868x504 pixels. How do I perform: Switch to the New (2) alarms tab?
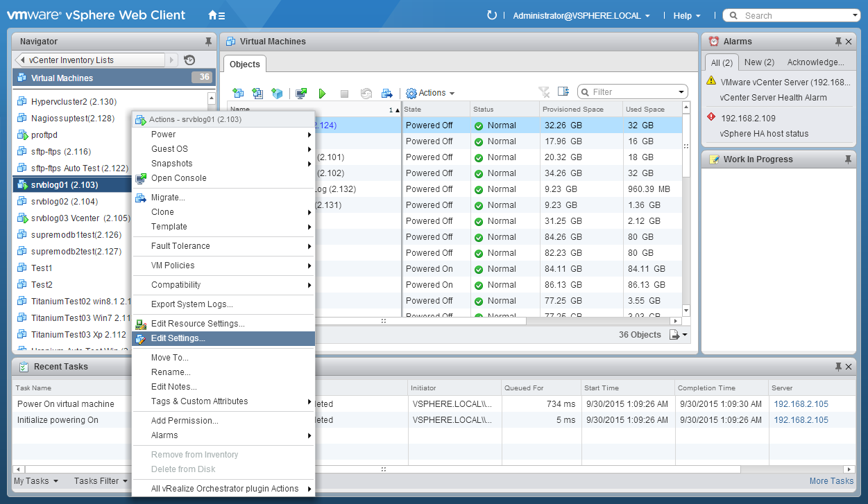(x=759, y=62)
